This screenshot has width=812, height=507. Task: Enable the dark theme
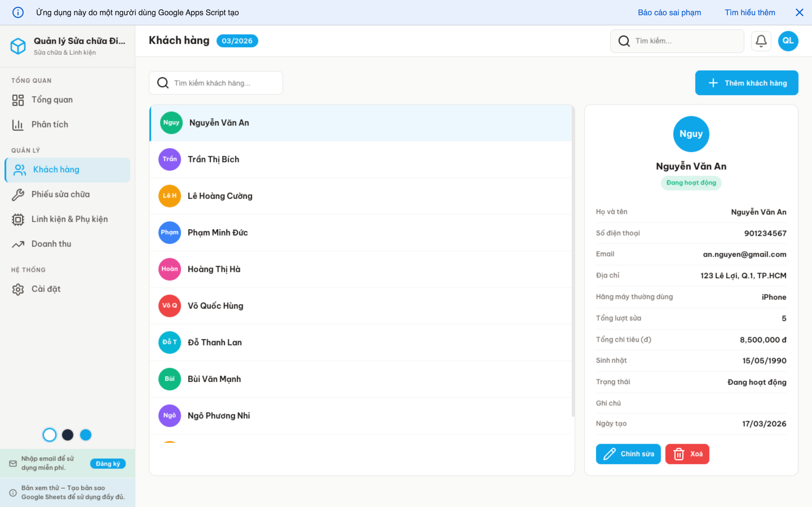pos(68,435)
